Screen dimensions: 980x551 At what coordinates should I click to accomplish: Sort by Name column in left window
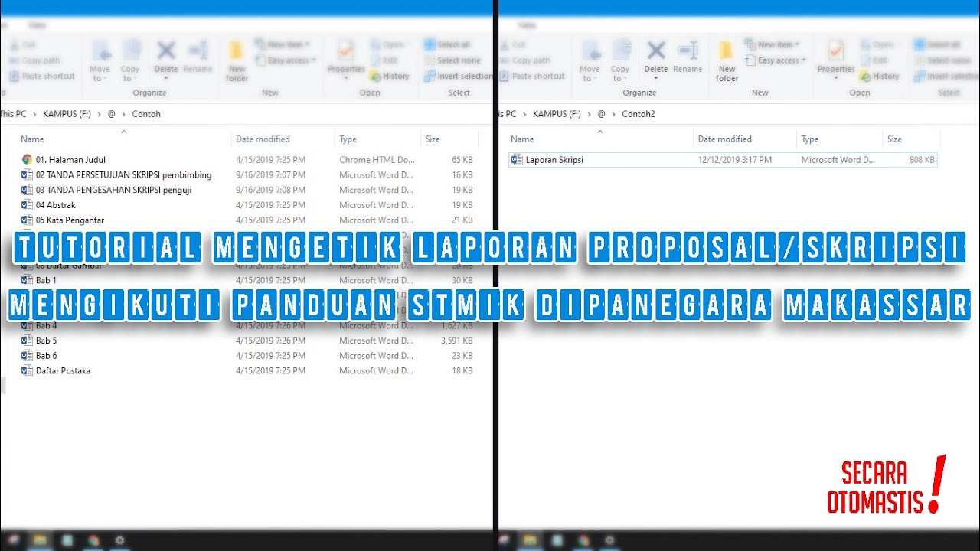coord(32,139)
